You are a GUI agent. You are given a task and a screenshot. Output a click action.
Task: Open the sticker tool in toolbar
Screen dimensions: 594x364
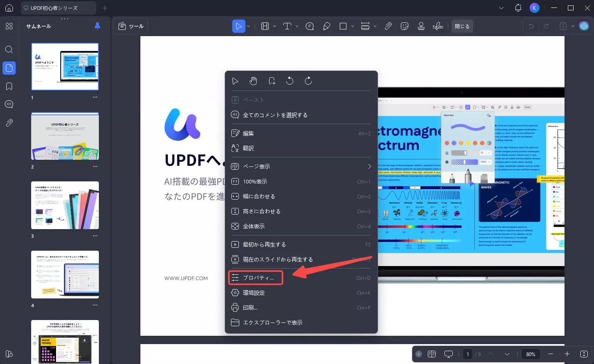[x=405, y=26]
